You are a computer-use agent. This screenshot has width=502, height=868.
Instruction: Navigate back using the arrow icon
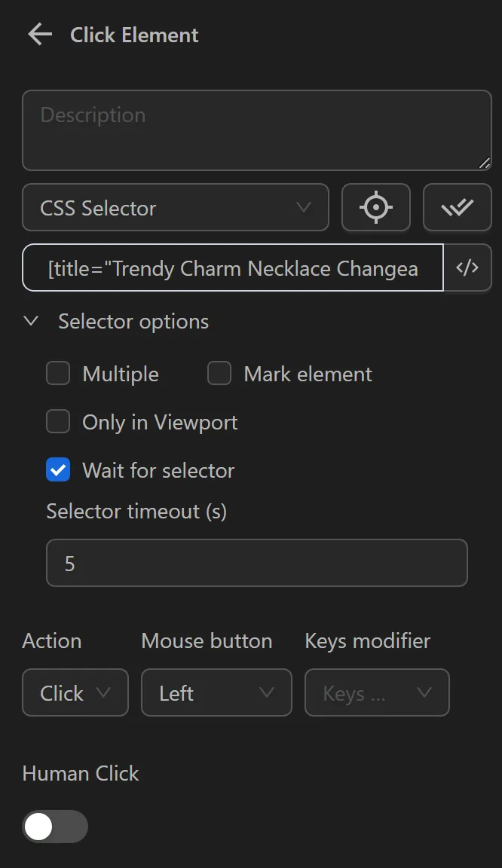[38, 34]
